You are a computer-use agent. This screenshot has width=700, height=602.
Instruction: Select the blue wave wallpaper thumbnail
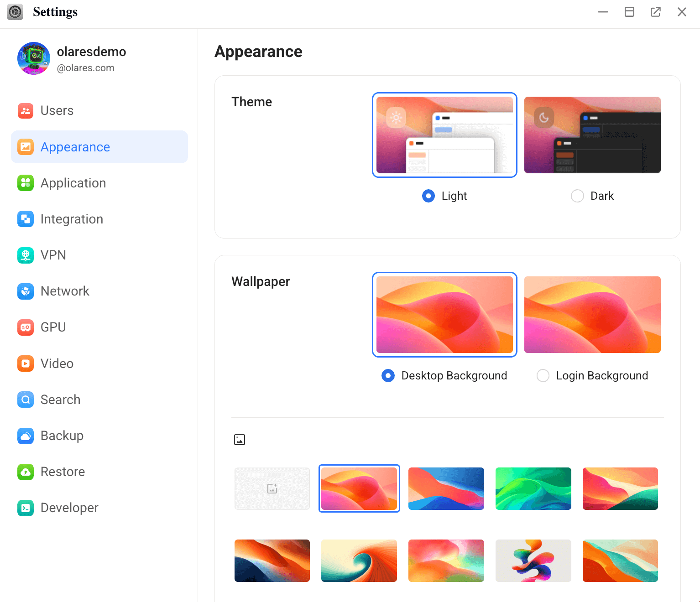pos(446,488)
